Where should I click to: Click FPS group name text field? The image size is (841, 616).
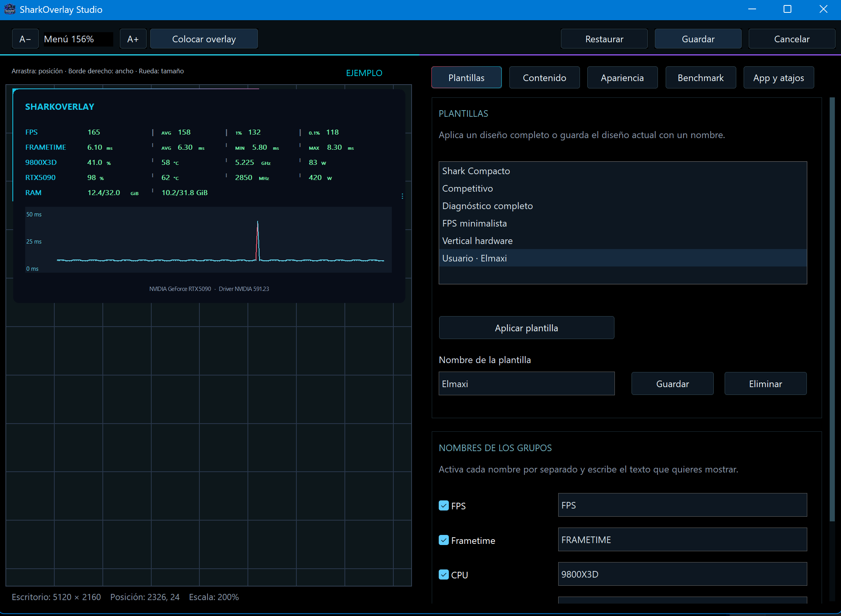click(682, 505)
